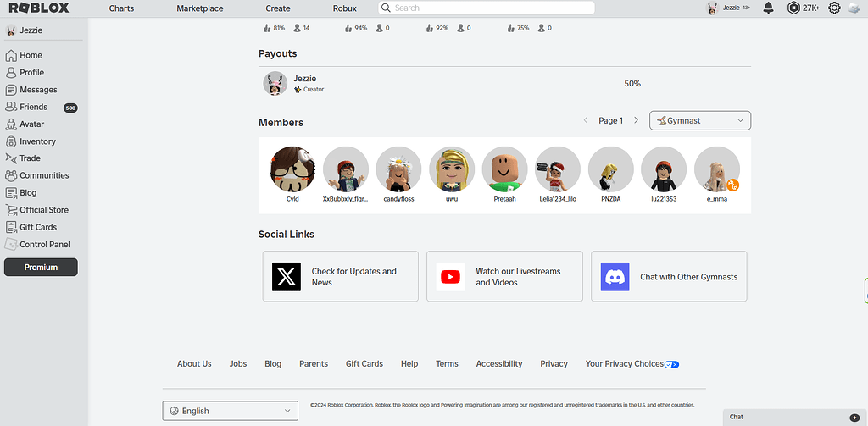Image resolution: width=868 pixels, height=426 pixels.
Task: Go to the next members page
Action: [x=636, y=120]
